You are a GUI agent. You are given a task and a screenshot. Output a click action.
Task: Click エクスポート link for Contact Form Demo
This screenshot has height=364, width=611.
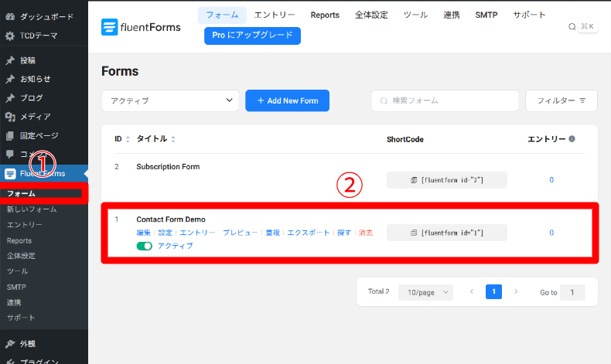[309, 233]
